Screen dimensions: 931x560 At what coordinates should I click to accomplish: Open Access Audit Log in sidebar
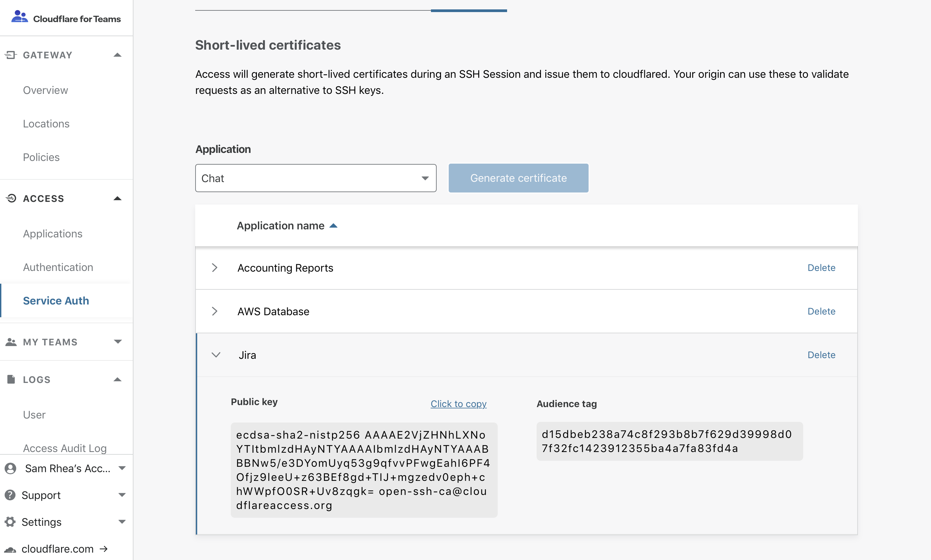[64, 448]
